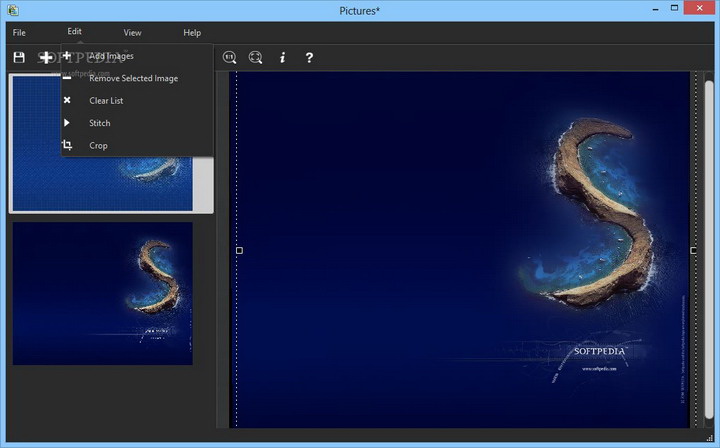Open the Help menu
The height and width of the screenshot is (448, 720).
(192, 33)
